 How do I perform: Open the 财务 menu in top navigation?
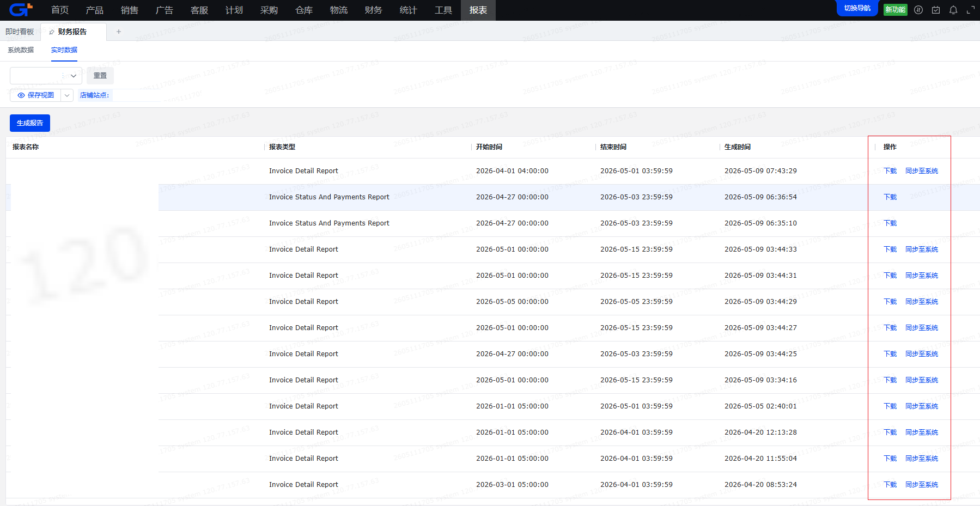click(x=374, y=10)
